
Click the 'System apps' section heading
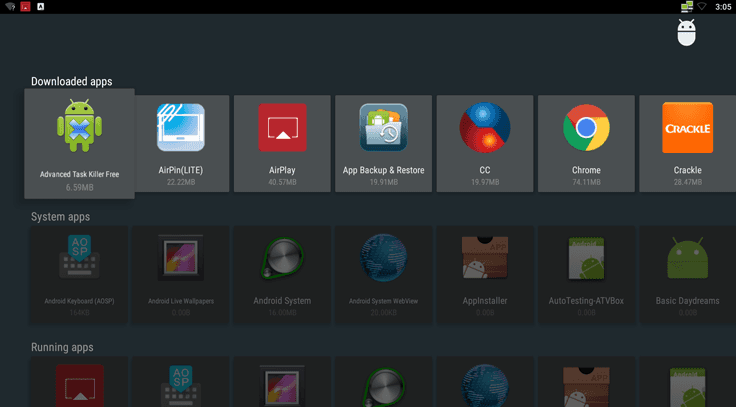click(x=61, y=217)
